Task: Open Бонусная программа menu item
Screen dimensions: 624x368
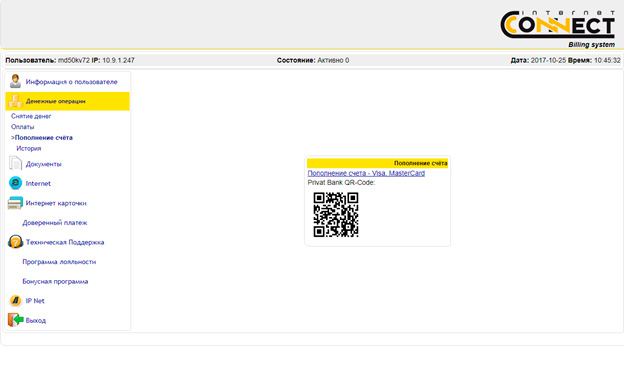Action: (x=55, y=281)
